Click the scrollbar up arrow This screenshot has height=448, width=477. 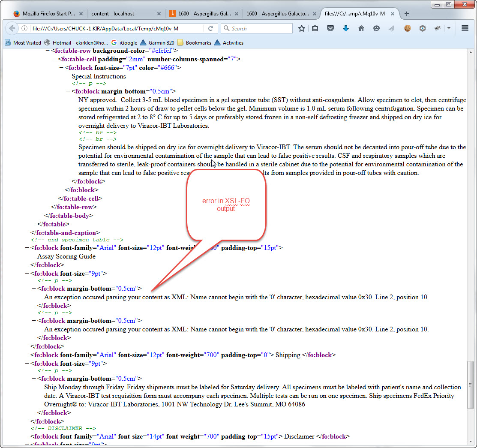471,52
